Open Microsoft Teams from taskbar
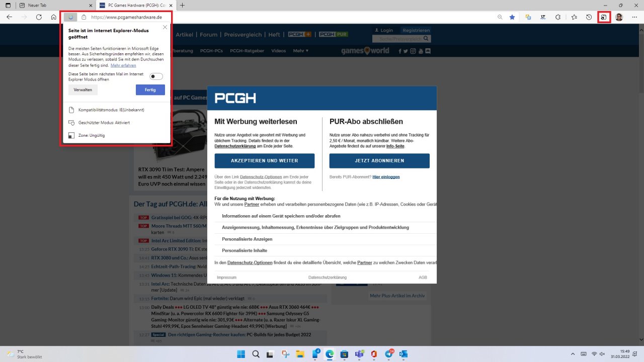This screenshot has width=644, height=362. 359,354
